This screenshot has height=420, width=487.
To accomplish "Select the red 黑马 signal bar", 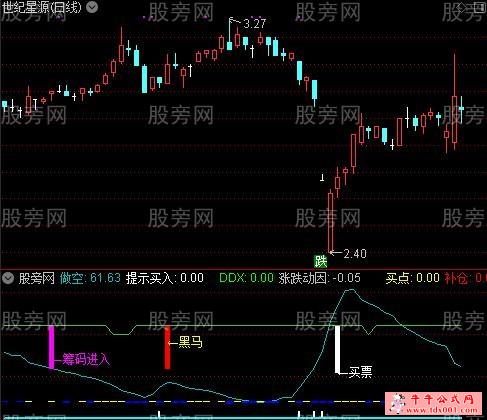I will click(167, 347).
